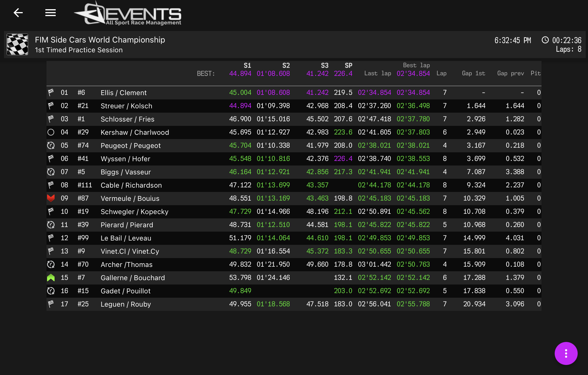Click gap 20.934 in Leguen / Rouby row
This screenshot has height=375, width=588.
point(474,304)
